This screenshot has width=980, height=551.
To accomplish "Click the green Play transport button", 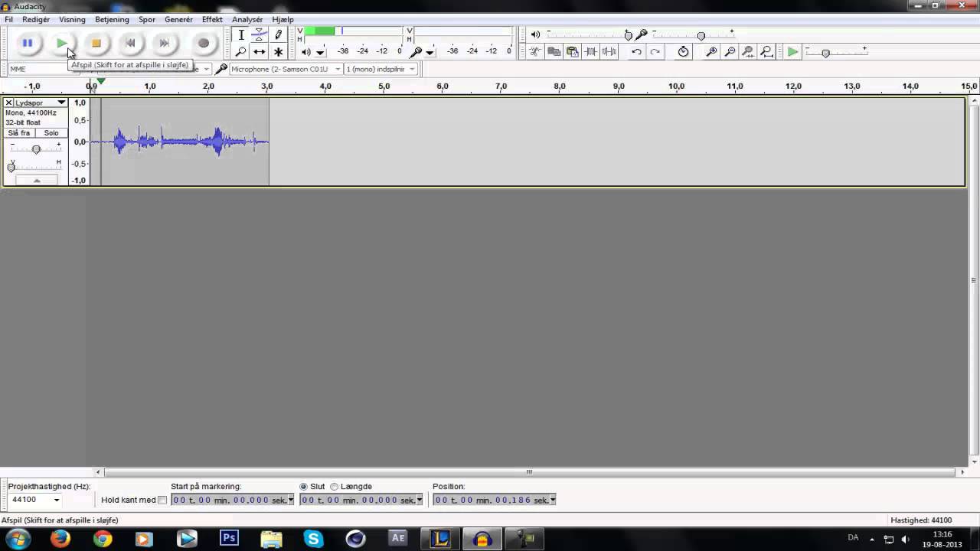I will pos(61,44).
